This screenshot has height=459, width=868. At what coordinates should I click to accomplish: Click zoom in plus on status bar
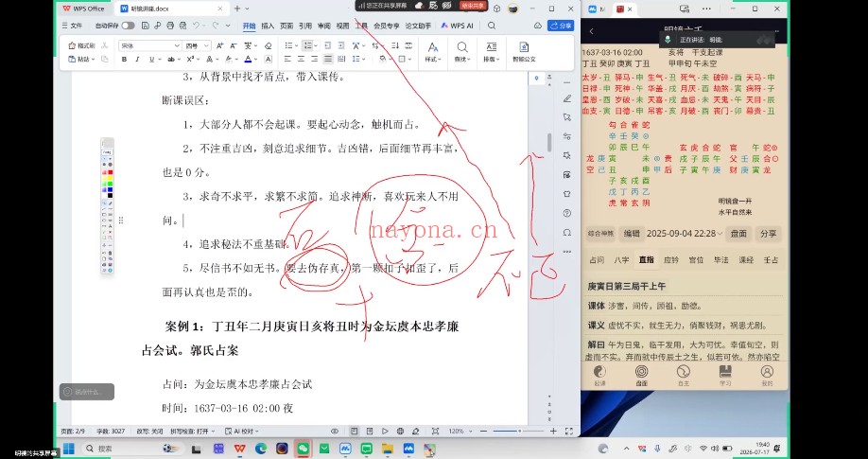pos(553,432)
